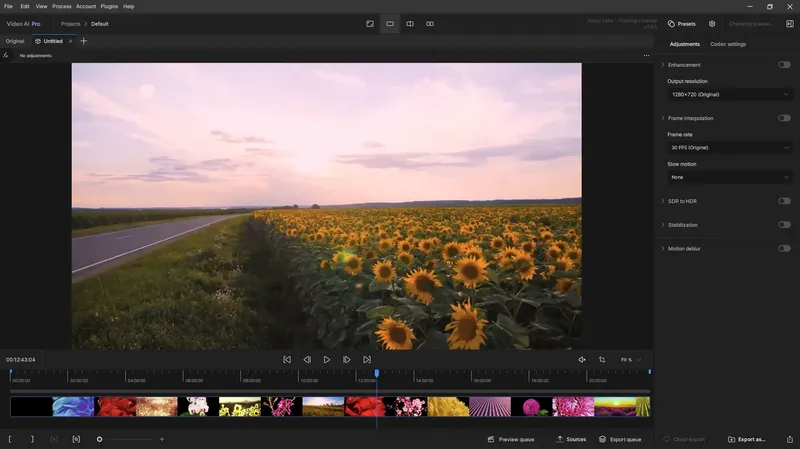Turn on Frame interpolation
The width and height of the screenshot is (800, 450).
coord(784,118)
